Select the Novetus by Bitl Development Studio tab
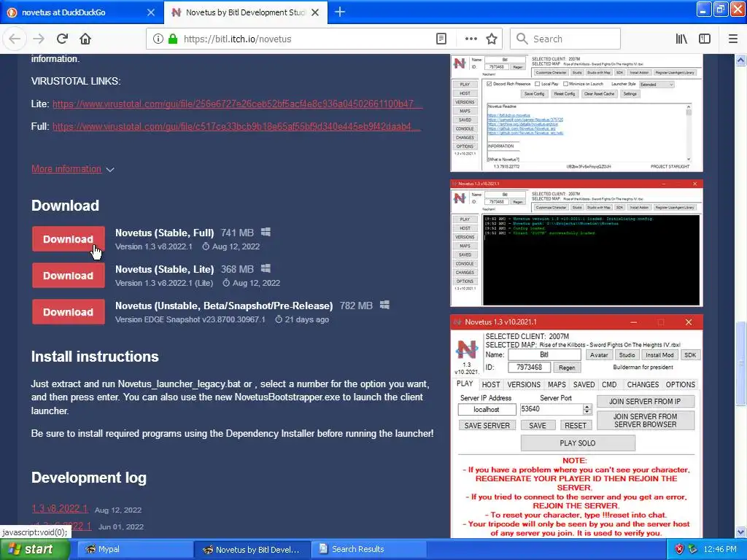Screen dimensions: 747x560 245,12
